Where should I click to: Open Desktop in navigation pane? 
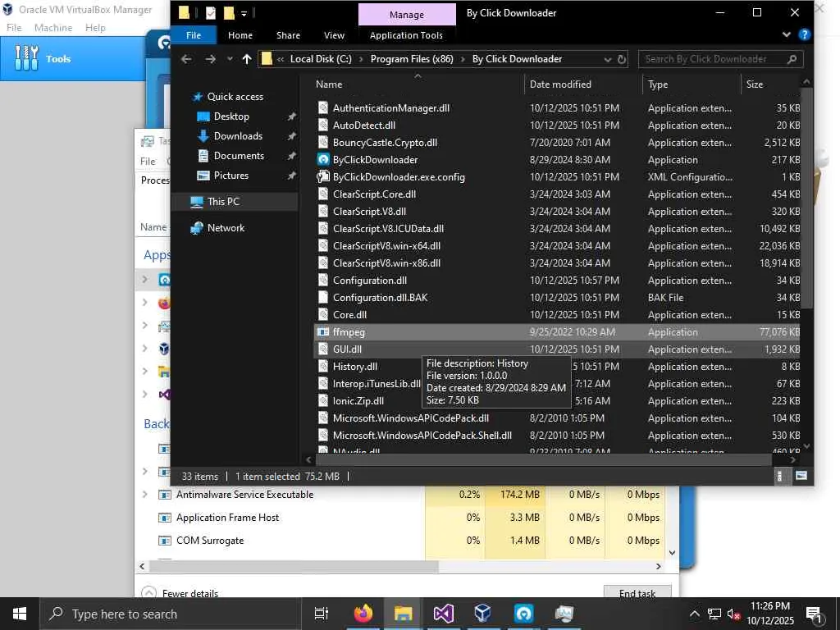[x=231, y=116]
